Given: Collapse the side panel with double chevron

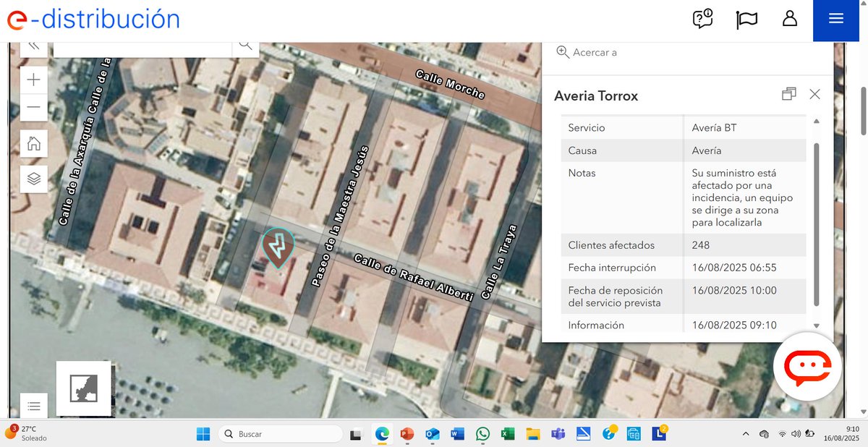Looking at the screenshot, I should 34,46.
